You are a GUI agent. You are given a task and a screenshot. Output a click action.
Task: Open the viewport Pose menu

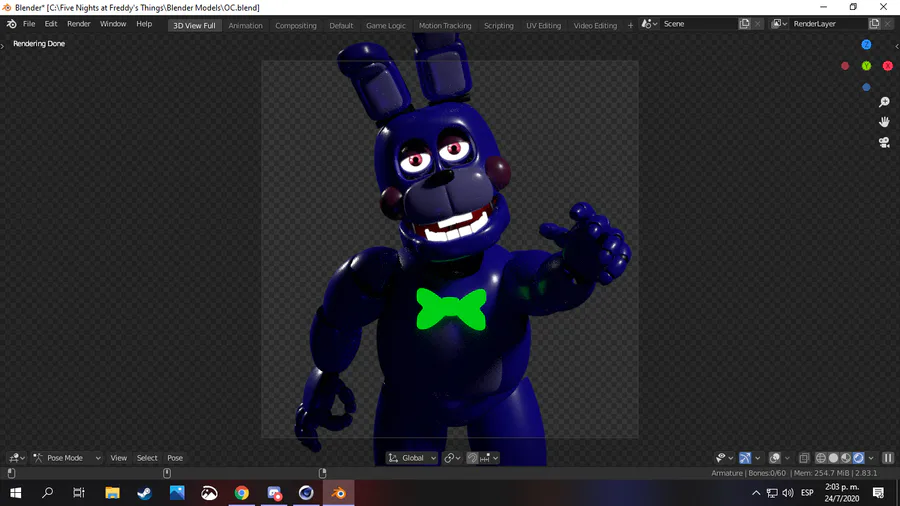pos(175,458)
